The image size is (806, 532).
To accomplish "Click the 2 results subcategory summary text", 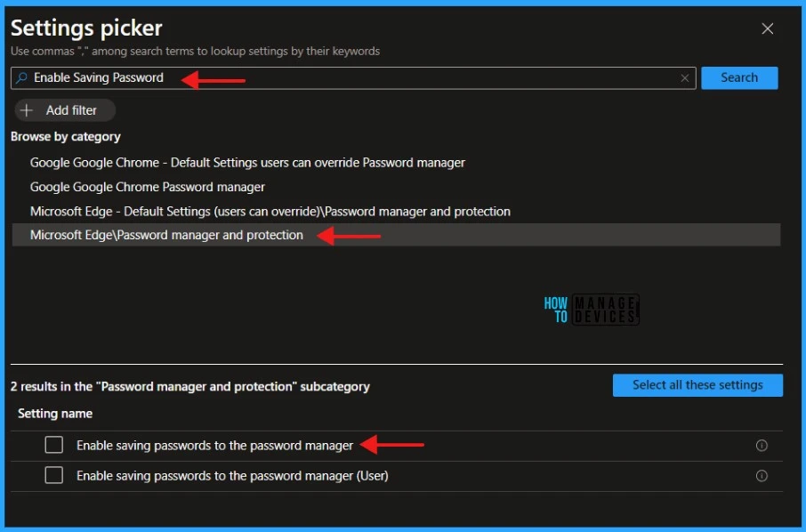I will (190, 386).
